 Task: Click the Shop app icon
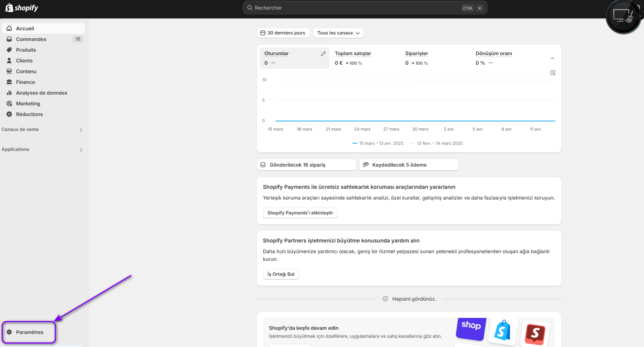(471, 328)
